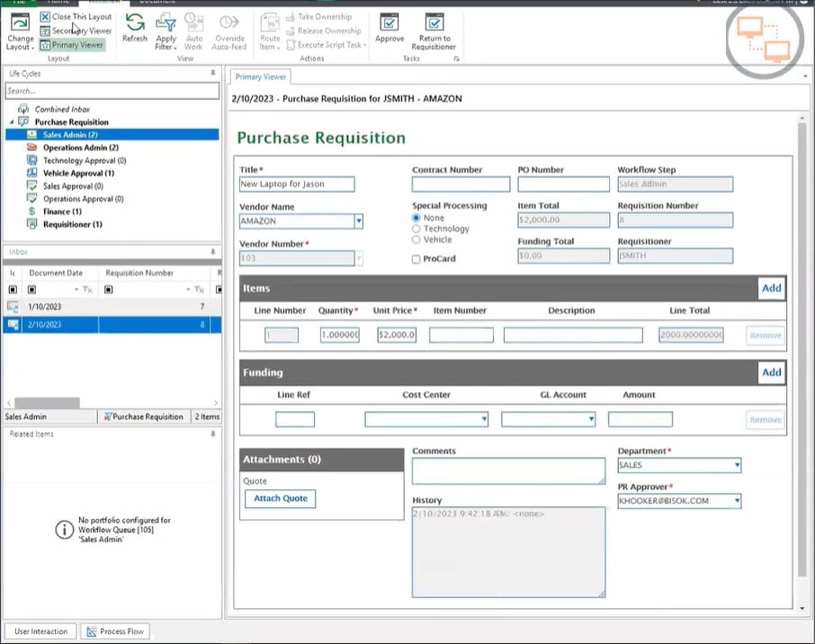The image size is (815, 644).
Task: Switch to the User Interaction tab
Action: [41, 631]
